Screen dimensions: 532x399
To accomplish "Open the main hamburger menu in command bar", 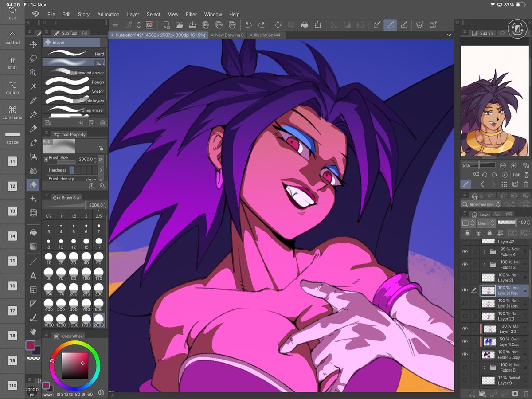I will coord(115,25).
